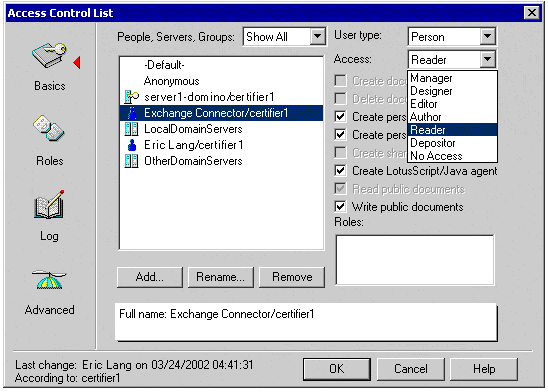Click the Remove button
Viewport: 548px width, 392px height.
click(292, 277)
